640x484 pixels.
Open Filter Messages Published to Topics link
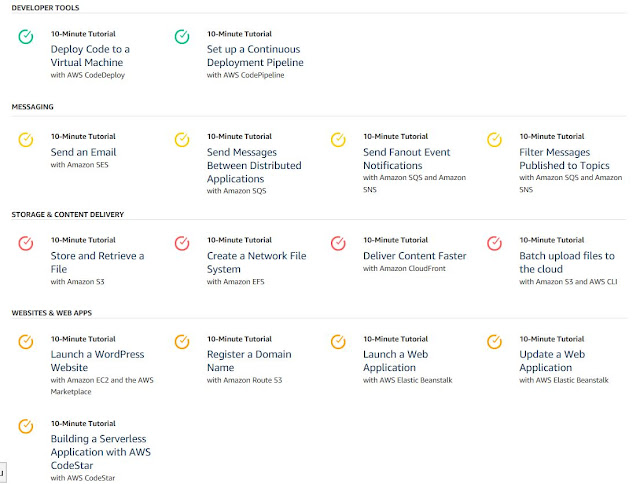click(x=564, y=159)
